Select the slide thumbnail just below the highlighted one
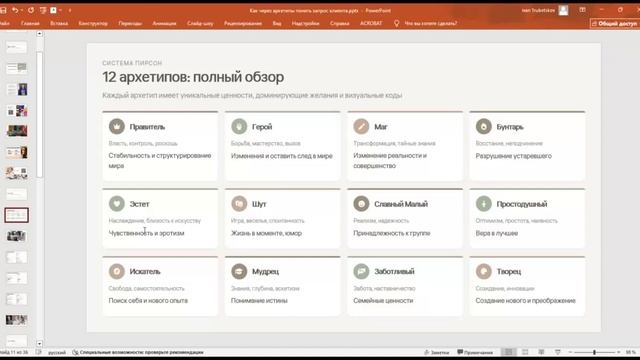The height and width of the screenshot is (360, 640). 17,236
